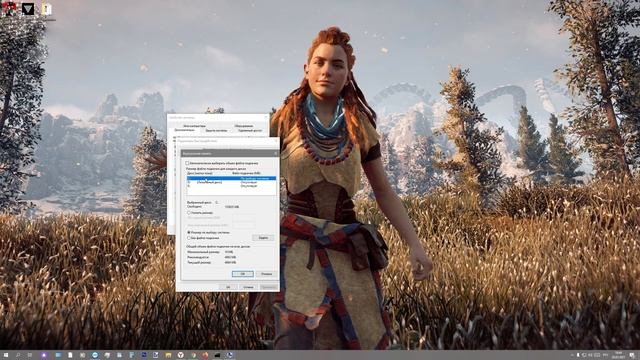Viewport: 640px width, 360px height.
Task: Open the yellow file desktop icon
Action: [47, 9]
